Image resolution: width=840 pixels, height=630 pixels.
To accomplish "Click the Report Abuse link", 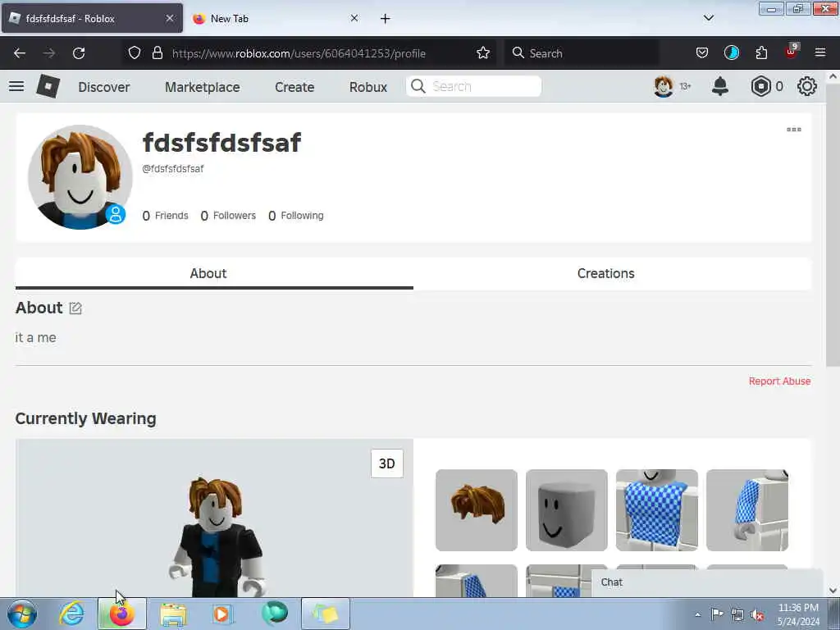I will (779, 381).
